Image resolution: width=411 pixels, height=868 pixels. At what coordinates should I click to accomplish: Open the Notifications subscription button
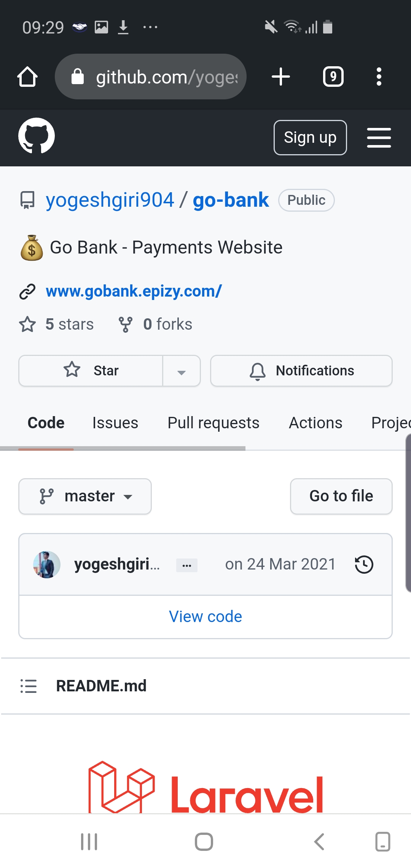[x=301, y=370]
